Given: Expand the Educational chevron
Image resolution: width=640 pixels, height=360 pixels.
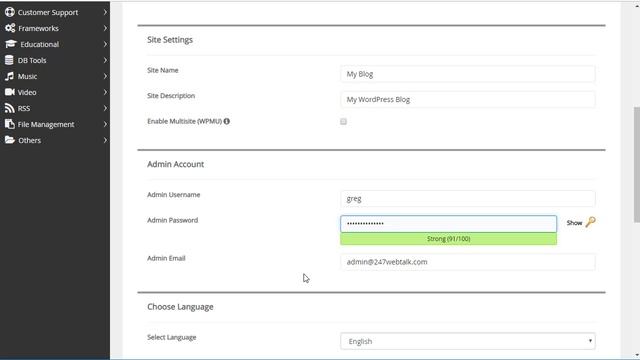Looking at the screenshot, I should (105, 44).
